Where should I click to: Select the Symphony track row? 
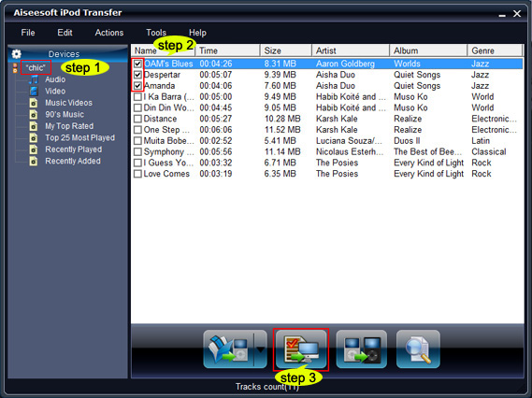tap(327, 151)
